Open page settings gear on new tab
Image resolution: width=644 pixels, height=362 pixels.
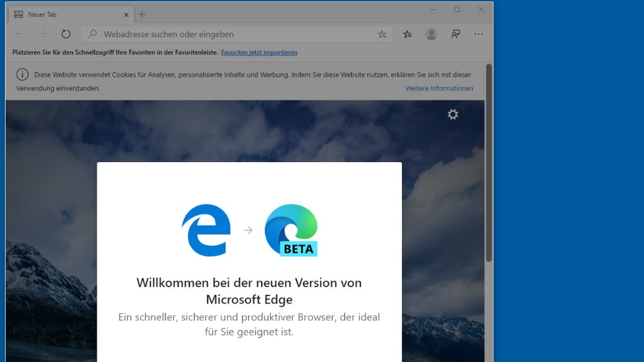[453, 114]
